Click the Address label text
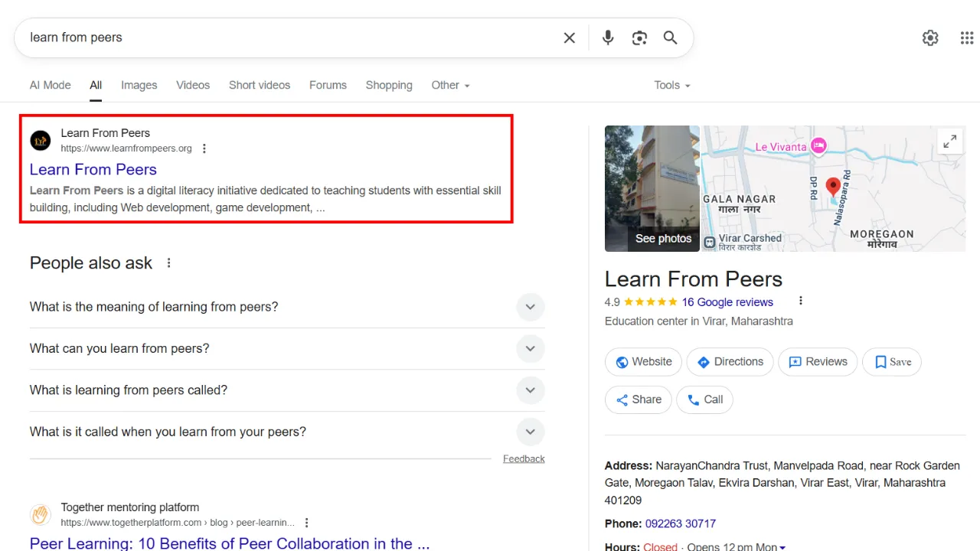The width and height of the screenshot is (980, 551). tap(629, 465)
